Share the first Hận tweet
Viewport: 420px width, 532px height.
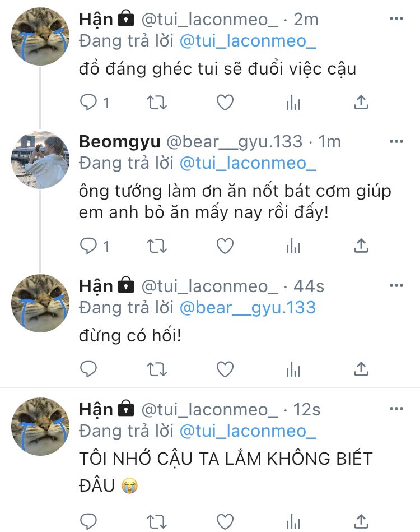pyautogui.click(x=361, y=102)
